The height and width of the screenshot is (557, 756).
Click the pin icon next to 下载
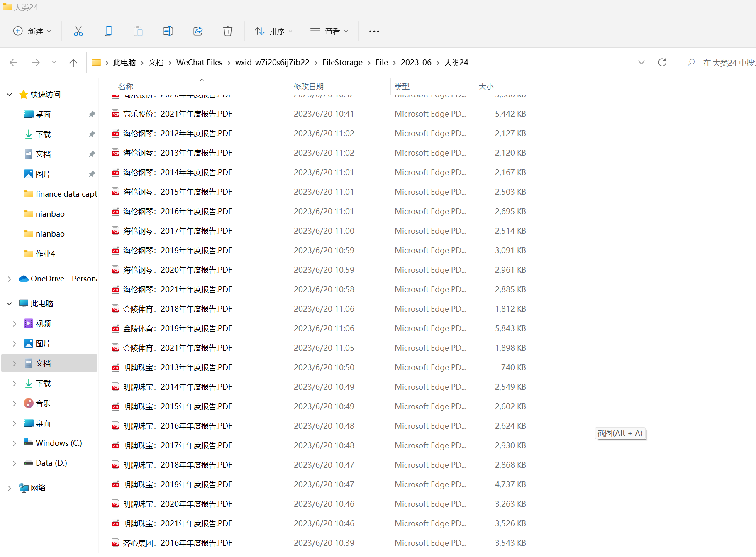click(92, 134)
